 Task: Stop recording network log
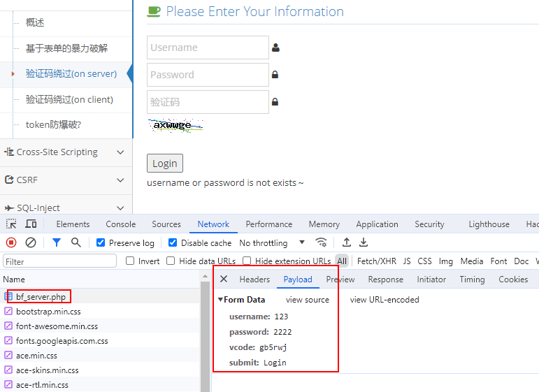pos(11,242)
